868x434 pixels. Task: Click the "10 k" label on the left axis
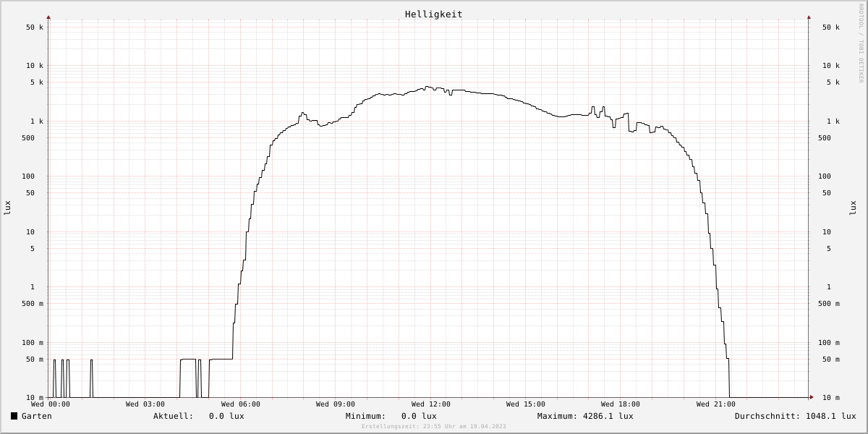pos(35,66)
